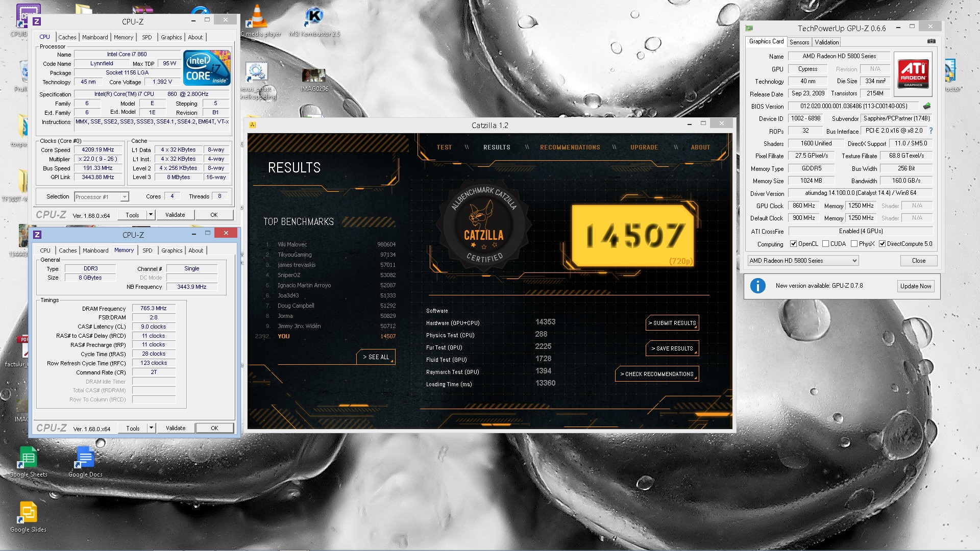
Task: Click the Intel Core i7 logo in CPU-Z
Action: pyautogui.click(x=207, y=68)
